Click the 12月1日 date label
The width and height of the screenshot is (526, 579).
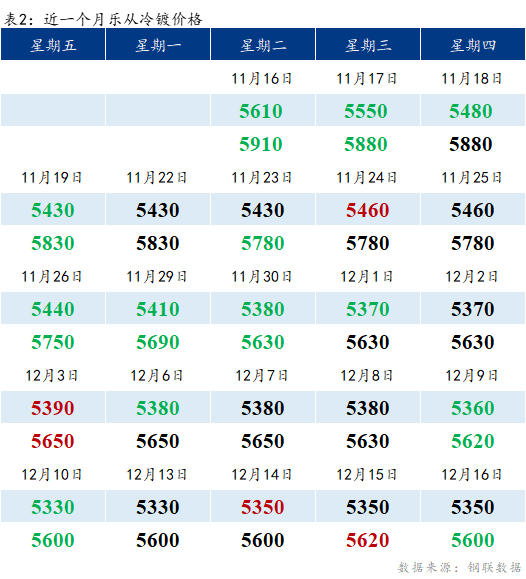click(366, 276)
